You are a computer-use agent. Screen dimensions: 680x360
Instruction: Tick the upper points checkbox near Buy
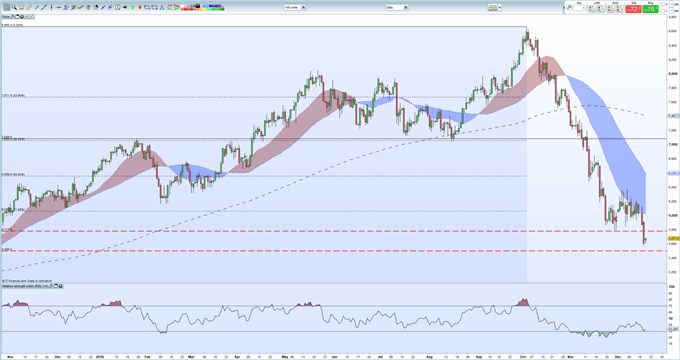tap(663, 4)
